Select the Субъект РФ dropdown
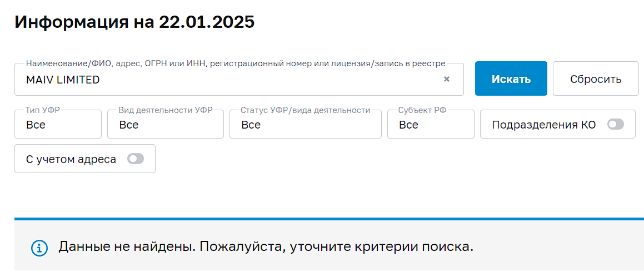Image resolution: width=644 pixels, height=276 pixels. tap(431, 125)
